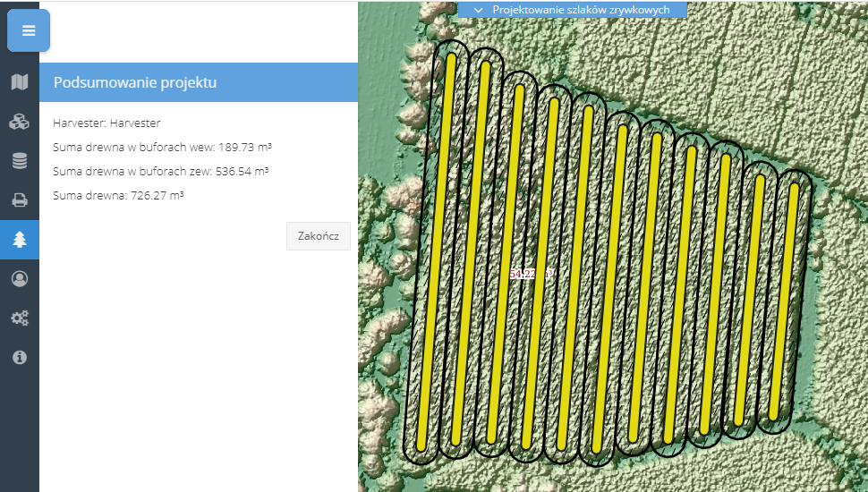Show info via the information icon

pos(20,357)
